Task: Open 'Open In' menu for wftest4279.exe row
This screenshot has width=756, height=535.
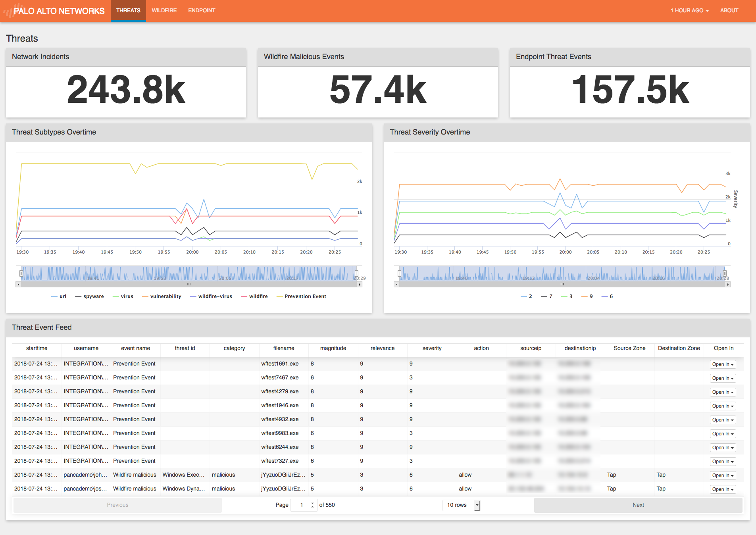Action: point(723,392)
